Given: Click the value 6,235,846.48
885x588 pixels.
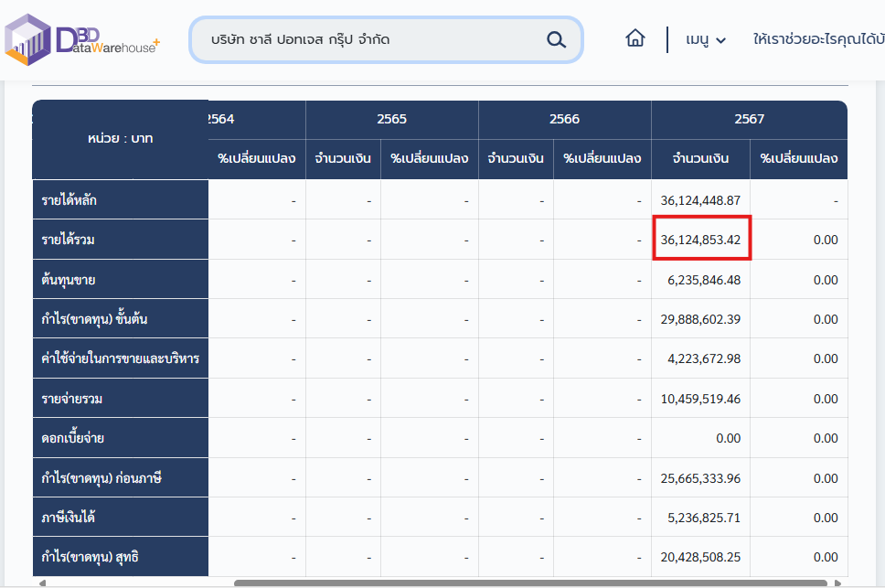Looking at the screenshot, I should pos(704,280).
